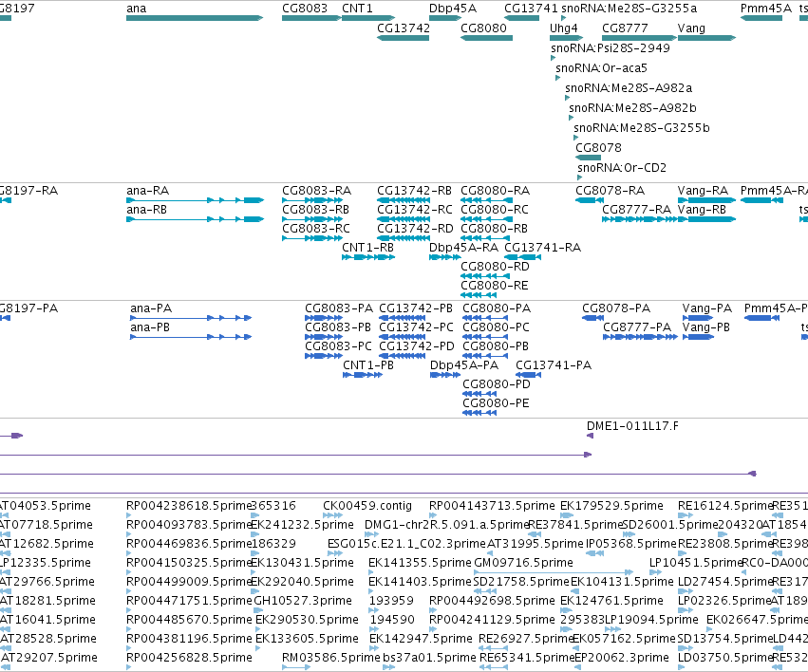Select the bs37a01.5prime EST label
The width and height of the screenshot is (808, 672).
click(430, 658)
